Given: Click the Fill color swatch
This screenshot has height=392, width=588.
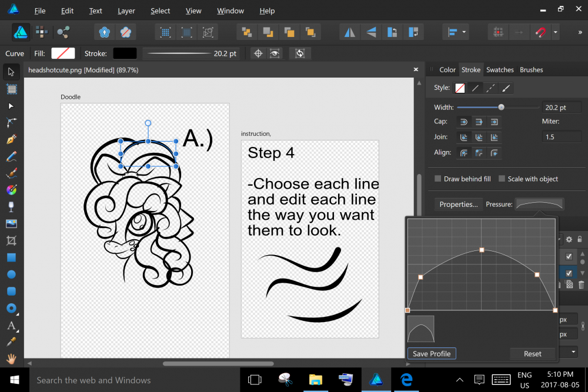Looking at the screenshot, I should point(62,53).
